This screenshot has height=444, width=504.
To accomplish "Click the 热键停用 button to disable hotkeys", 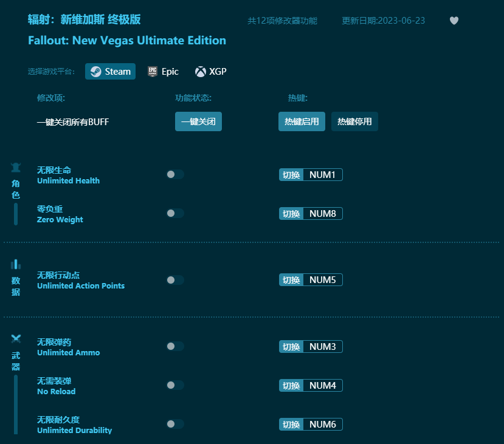I will point(354,121).
